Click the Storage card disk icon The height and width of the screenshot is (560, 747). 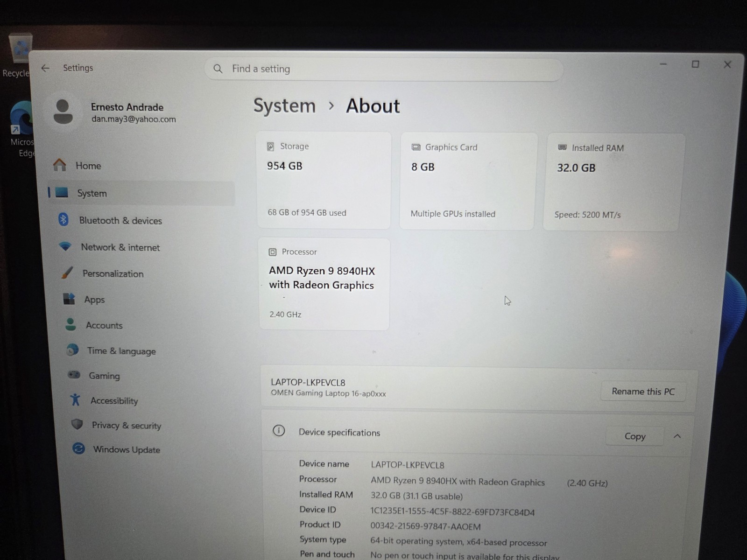(270, 147)
